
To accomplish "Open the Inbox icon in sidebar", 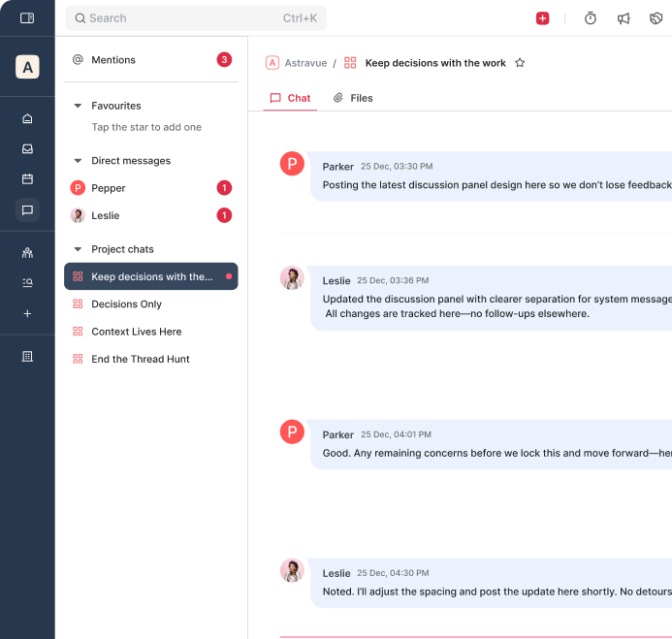I will (x=27, y=148).
